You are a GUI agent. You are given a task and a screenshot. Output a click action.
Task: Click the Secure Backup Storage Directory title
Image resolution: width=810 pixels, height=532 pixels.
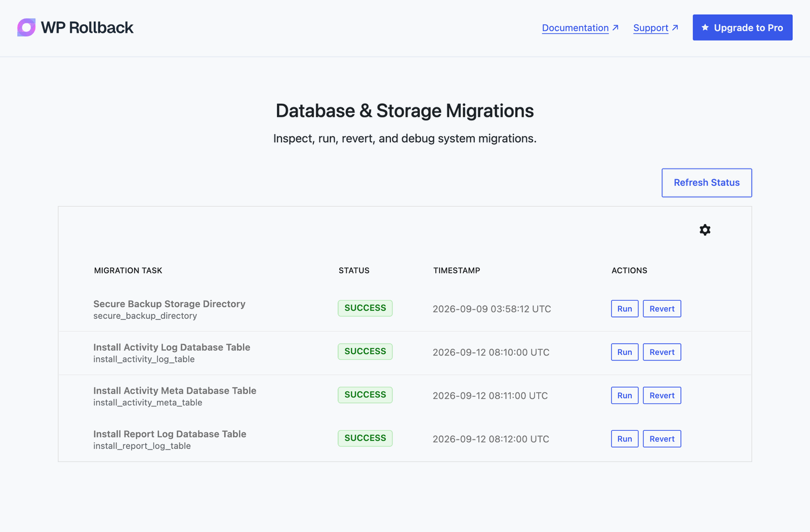[x=169, y=304]
